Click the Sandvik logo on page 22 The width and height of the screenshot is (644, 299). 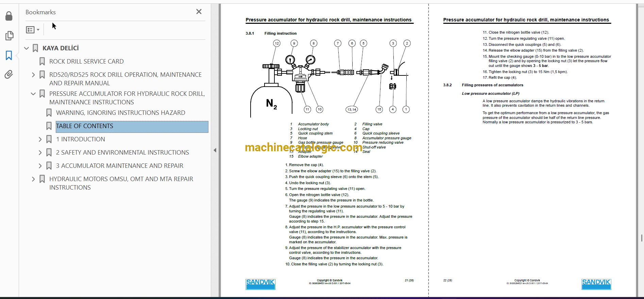pyautogui.click(x=596, y=284)
